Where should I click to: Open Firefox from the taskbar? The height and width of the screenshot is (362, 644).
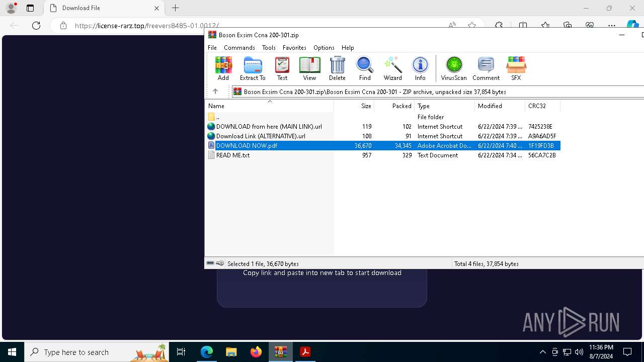256,352
